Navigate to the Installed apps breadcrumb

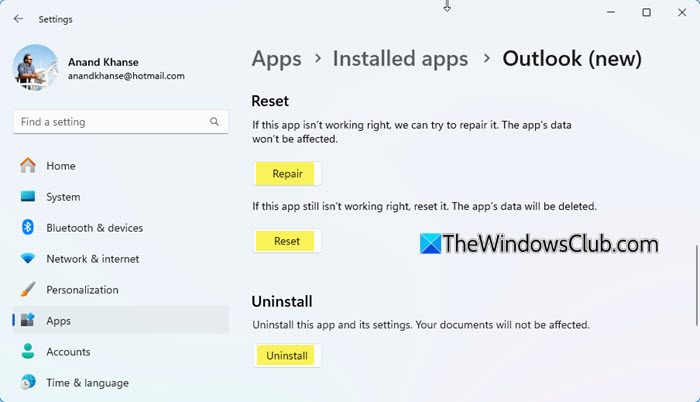[x=400, y=59]
